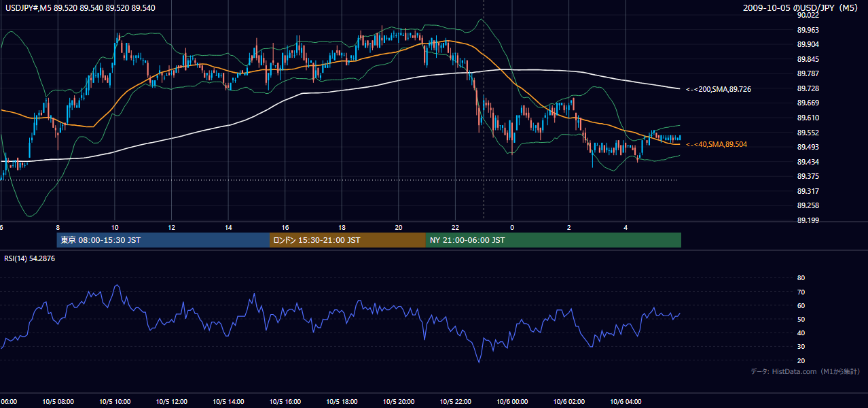Click the 10/5 20:00 bottom time label
Image resolution: width=868 pixels, height=408 pixels.
[399, 401]
